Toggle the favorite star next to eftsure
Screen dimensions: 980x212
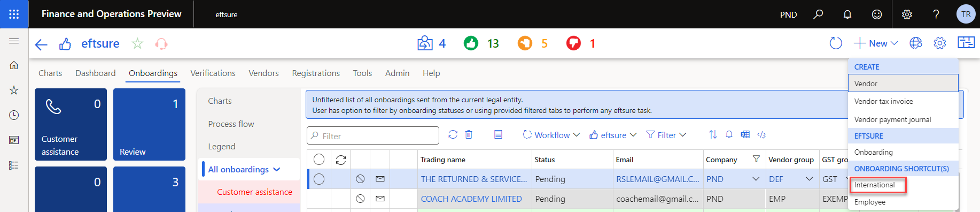[x=137, y=43]
